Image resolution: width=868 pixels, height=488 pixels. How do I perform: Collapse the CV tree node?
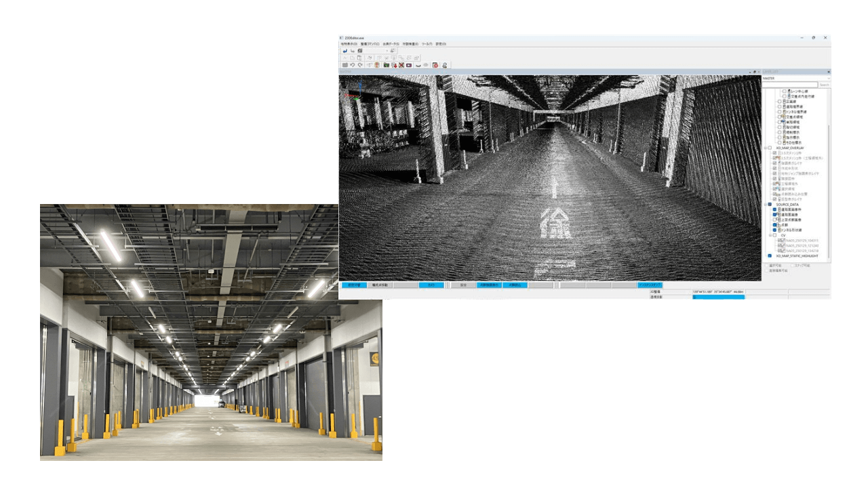(770, 236)
